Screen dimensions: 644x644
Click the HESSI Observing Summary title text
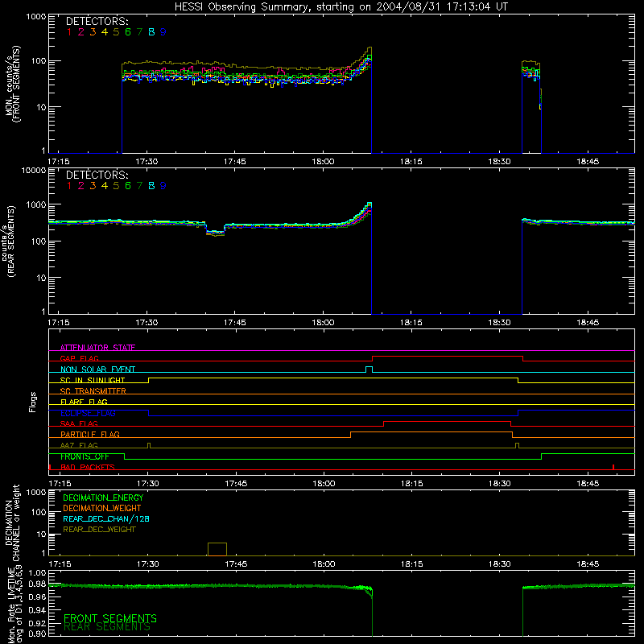pyautogui.click(x=341, y=7)
